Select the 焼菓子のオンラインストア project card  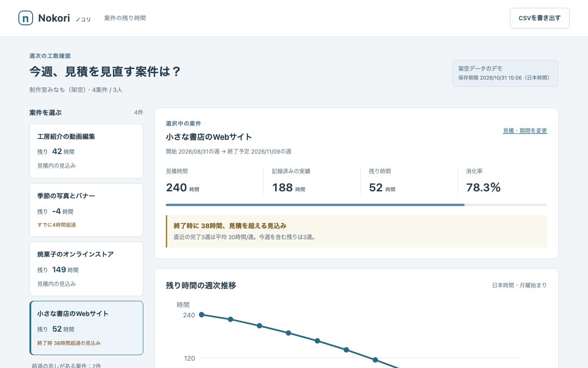(x=86, y=269)
